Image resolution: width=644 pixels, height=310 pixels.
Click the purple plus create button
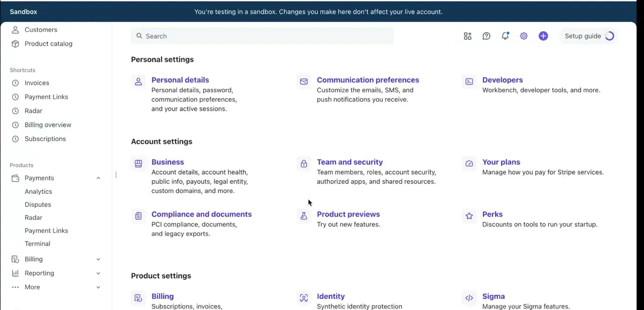tap(543, 36)
